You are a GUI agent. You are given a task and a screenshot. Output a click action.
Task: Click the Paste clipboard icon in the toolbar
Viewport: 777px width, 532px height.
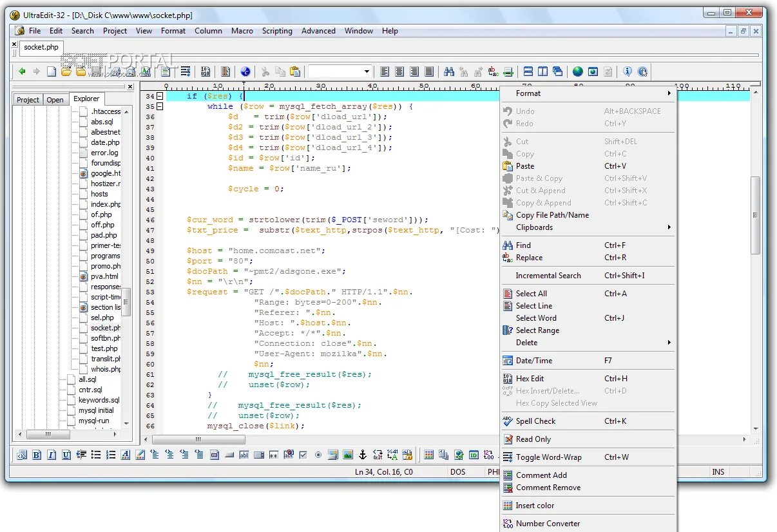point(295,71)
